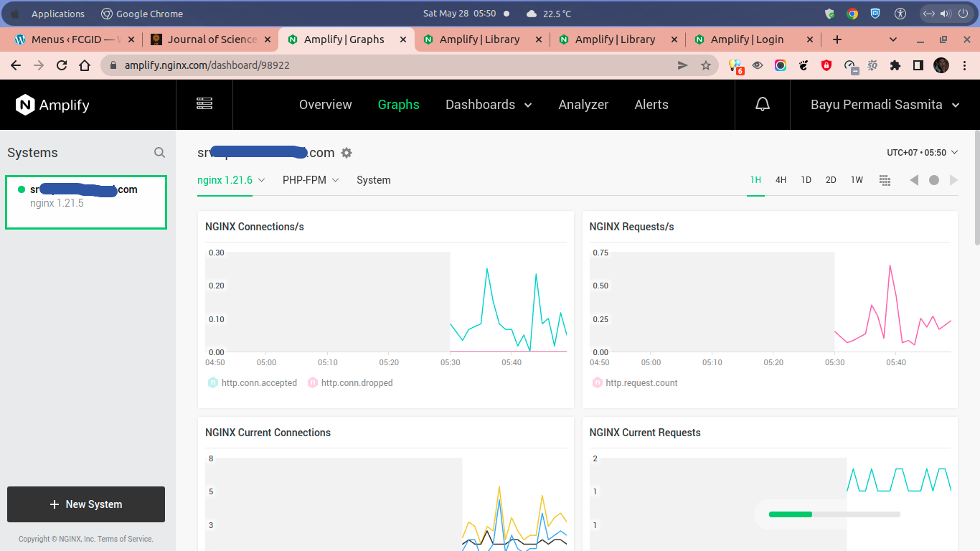Select the server with nginx 1.21.5
980x551 pixels.
pos(86,202)
